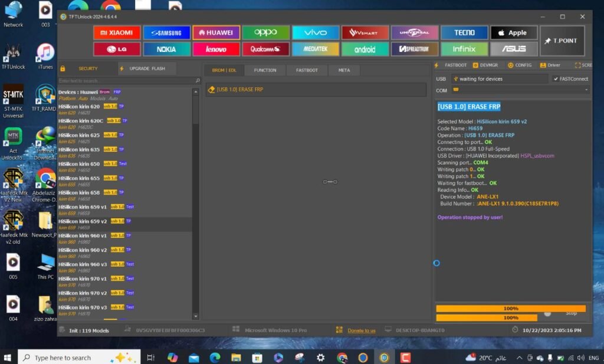Open Settings gear in taskbar

coord(320,358)
